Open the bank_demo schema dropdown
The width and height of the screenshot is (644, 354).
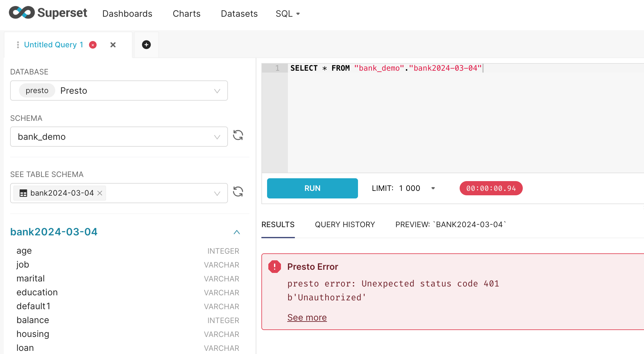pos(119,137)
